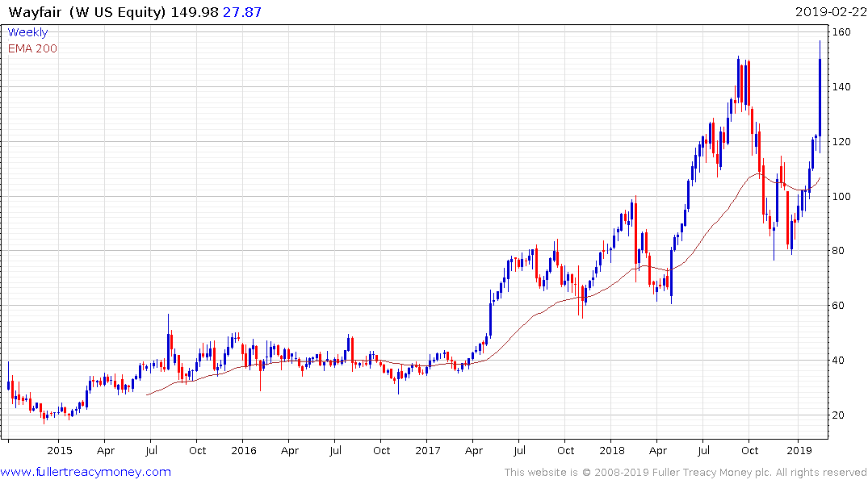Viewport: 868px width, 484px height.
Task: Click the 60 price axis label
Action: click(838, 306)
